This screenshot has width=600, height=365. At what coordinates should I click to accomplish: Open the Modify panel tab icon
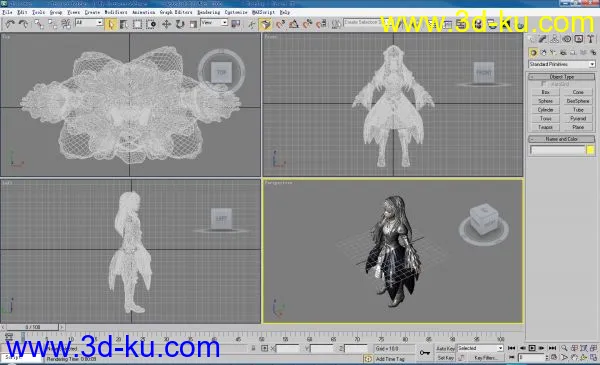pyautogui.click(x=543, y=39)
